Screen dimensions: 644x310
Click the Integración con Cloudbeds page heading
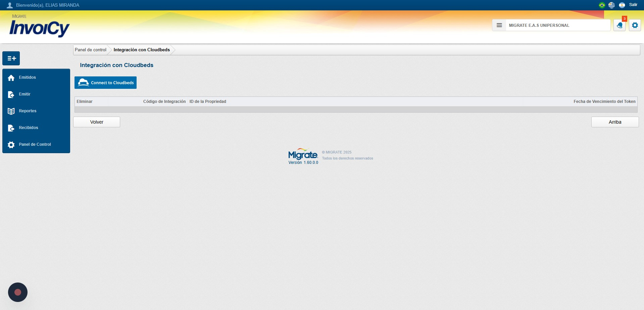pos(116,65)
